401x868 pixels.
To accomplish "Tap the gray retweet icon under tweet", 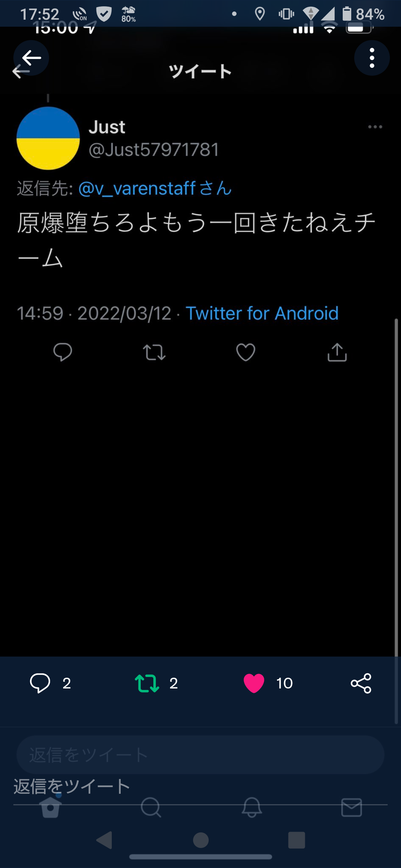I will tap(154, 352).
